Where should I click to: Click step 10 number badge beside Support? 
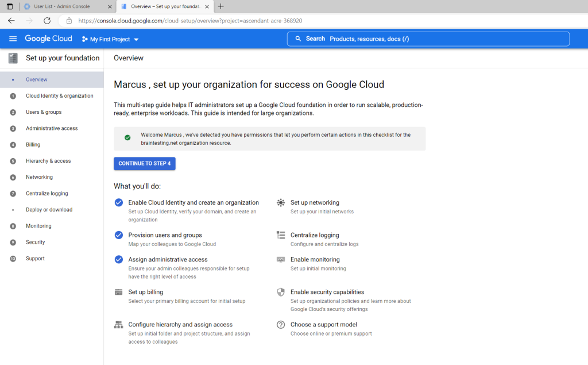click(13, 259)
